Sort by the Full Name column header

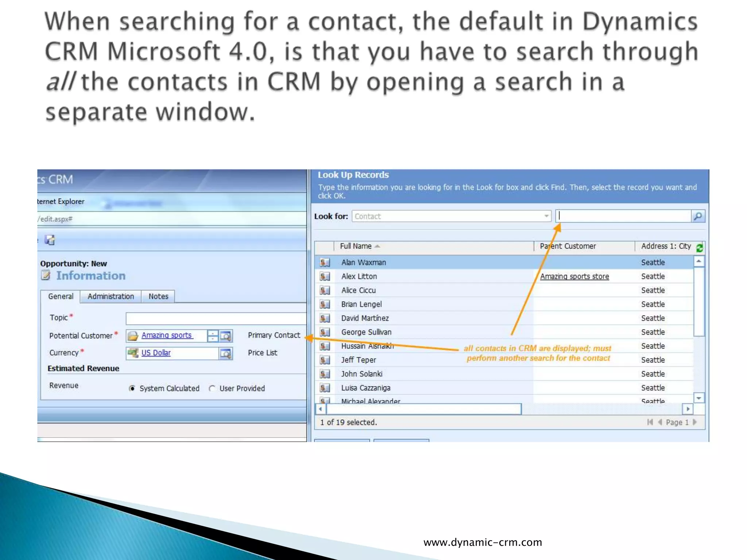point(356,246)
